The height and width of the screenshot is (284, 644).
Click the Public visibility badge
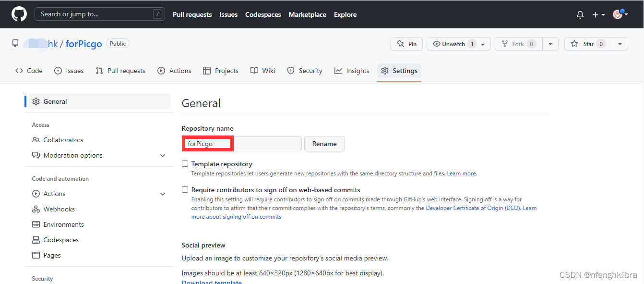(x=118, y=43)
